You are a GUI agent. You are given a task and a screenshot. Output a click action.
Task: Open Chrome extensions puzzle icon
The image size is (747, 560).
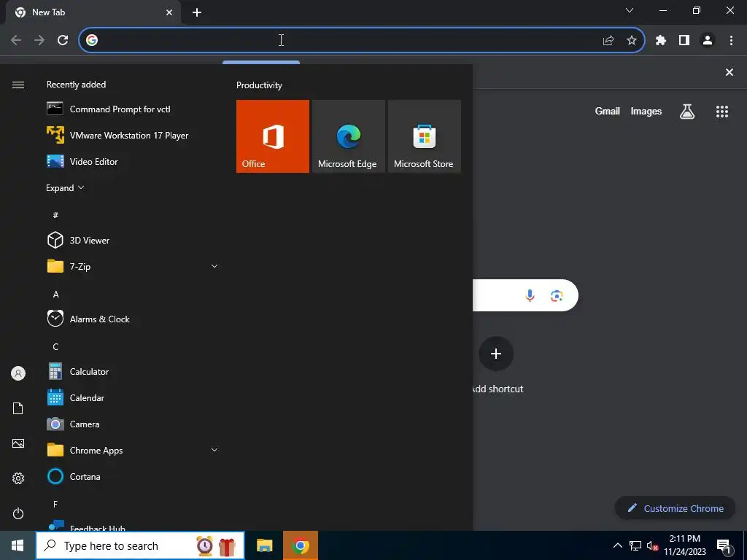[x=660, y=41]
